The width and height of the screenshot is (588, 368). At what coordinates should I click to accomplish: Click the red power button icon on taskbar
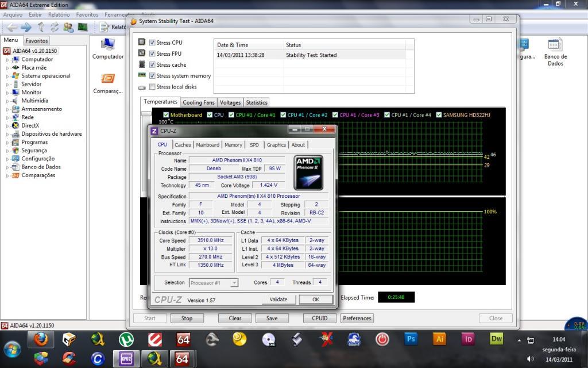coord(382,339)
